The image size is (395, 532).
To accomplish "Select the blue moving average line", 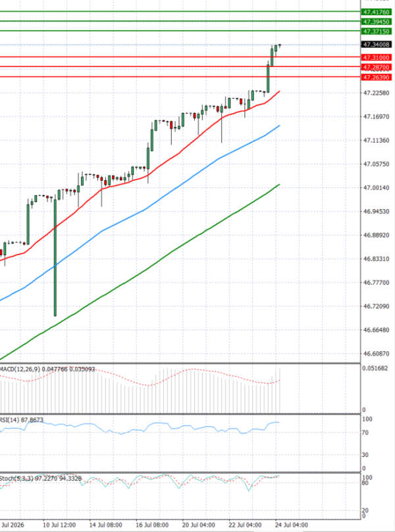I will click(x=143, y=210).
